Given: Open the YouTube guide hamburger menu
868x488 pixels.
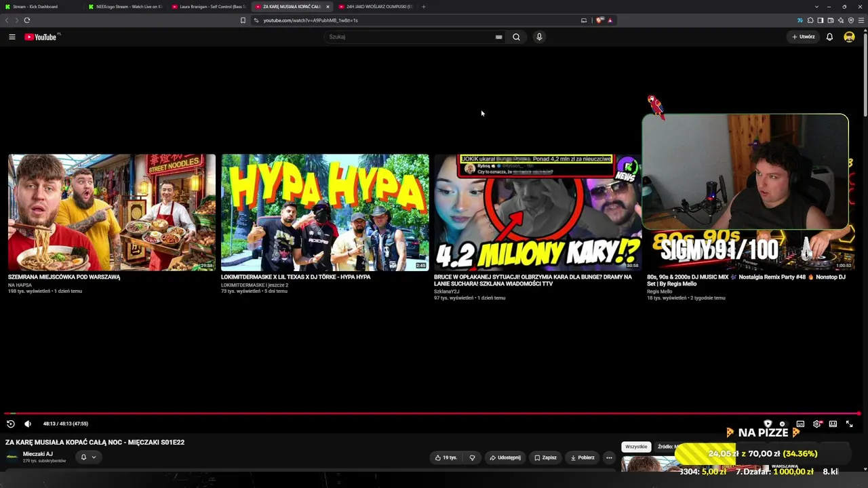Looking at the screenshot, I should [x=12, y=37].
